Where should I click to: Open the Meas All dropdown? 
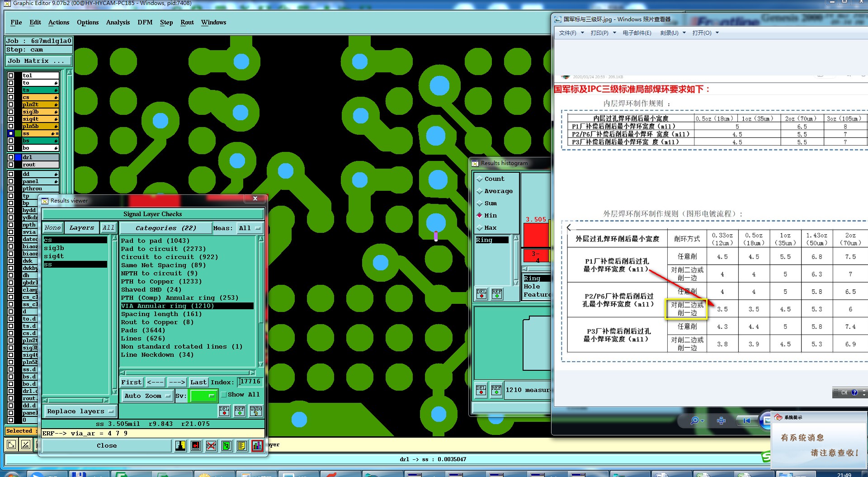click(x=250, y=228)
